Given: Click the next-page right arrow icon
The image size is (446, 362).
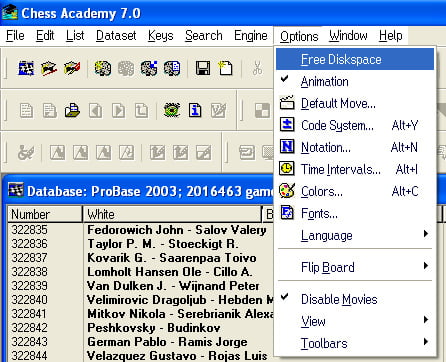Looking at the screenshot, I should pos(119,110).
